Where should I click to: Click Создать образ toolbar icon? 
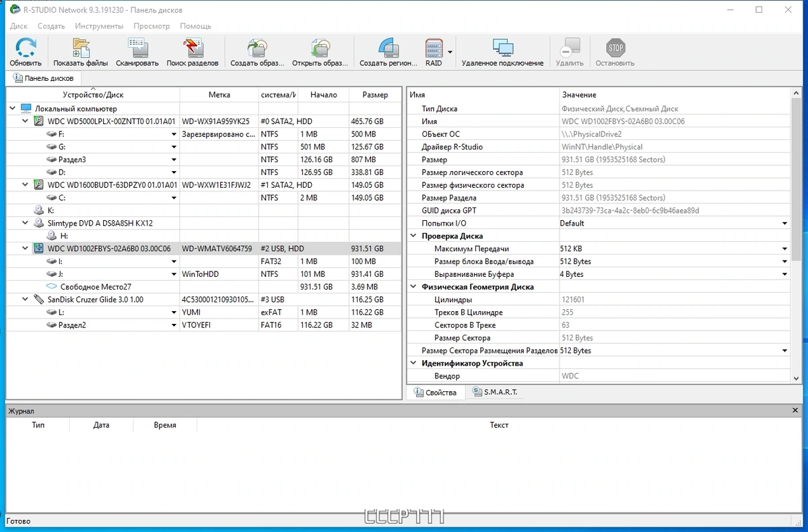(x=257, y=48)
